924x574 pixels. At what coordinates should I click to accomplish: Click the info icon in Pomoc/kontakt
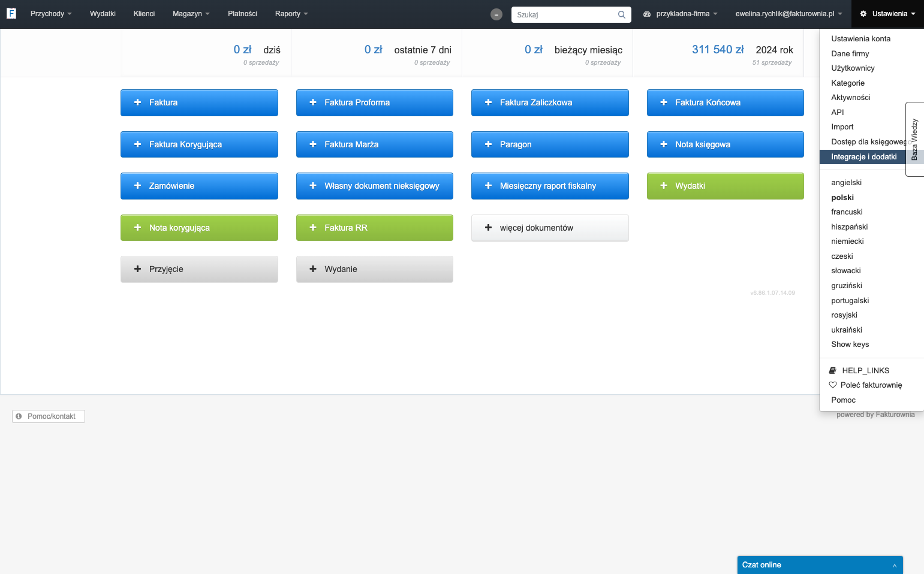tap(19, 416)
